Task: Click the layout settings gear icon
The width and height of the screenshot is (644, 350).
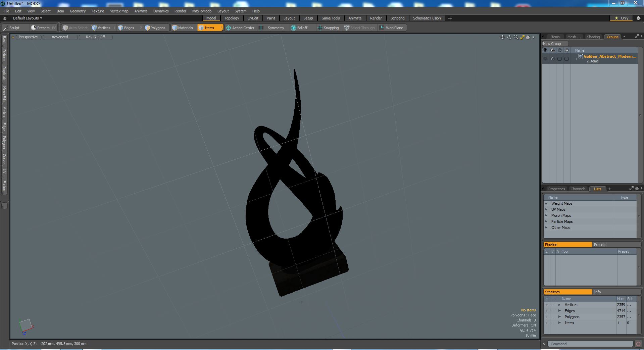Action: click(x=639, y=18)
